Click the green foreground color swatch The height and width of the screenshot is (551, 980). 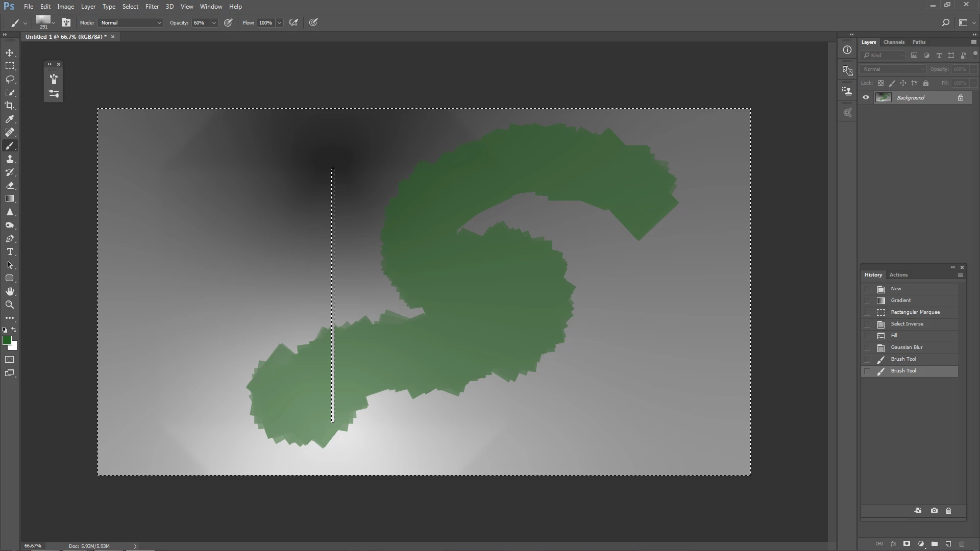[7, 340]
